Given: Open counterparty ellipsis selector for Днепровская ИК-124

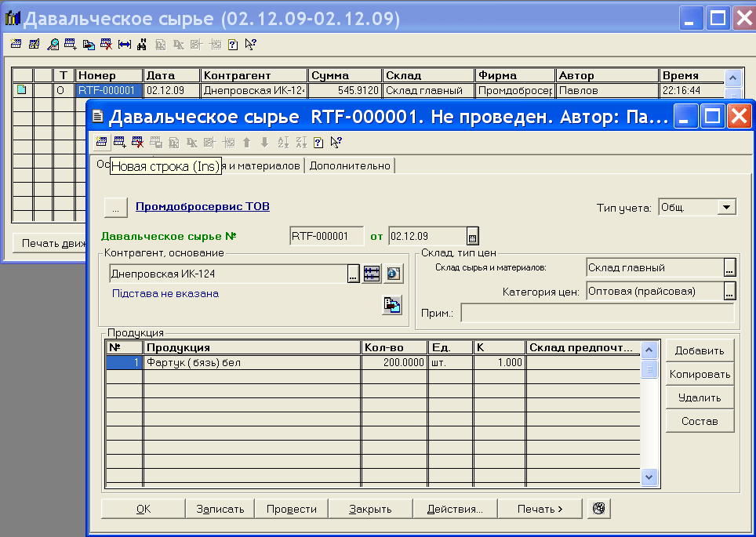Looking at the screenshot, I should [x=353, y=274].
